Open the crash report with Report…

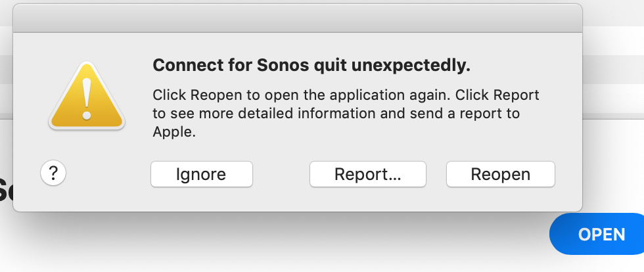point(367,174)
